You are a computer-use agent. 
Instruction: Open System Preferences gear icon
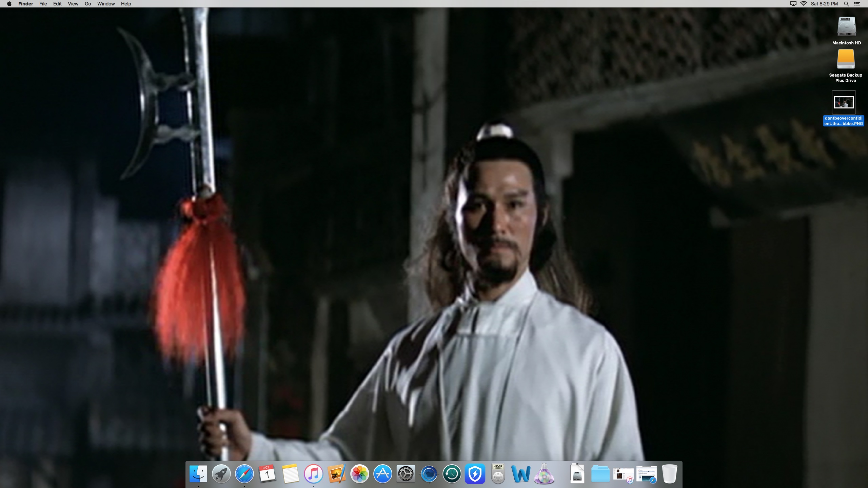(406, 473)
